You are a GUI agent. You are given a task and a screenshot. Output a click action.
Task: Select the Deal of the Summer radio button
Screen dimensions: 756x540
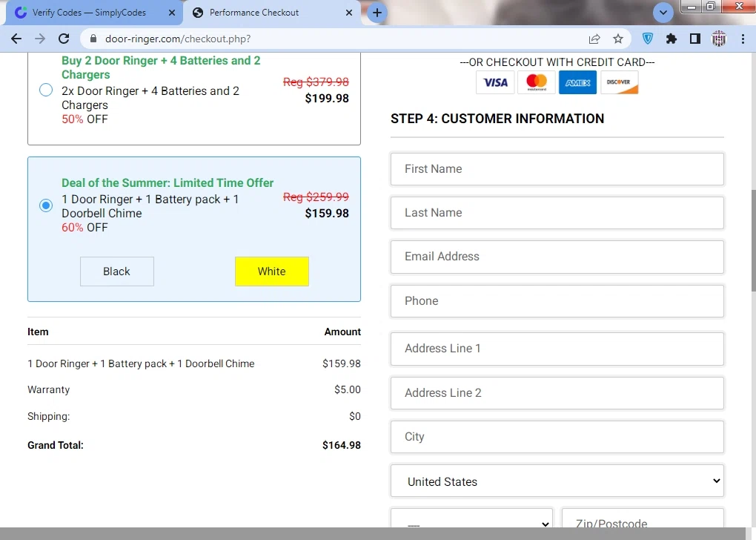(46, 205)
